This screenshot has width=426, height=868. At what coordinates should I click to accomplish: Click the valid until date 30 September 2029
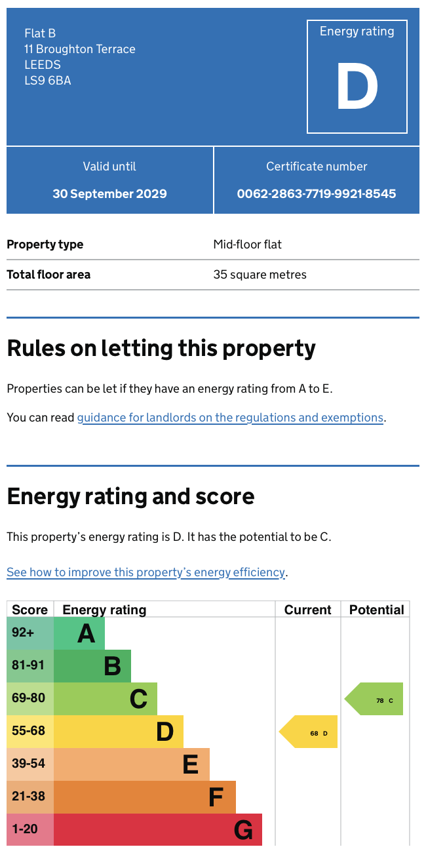(109, 194)
